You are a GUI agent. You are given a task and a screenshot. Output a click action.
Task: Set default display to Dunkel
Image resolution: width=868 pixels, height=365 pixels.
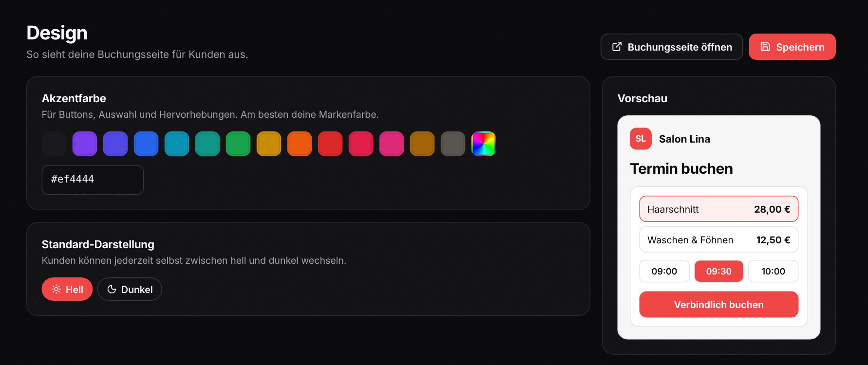click(130, 289)
